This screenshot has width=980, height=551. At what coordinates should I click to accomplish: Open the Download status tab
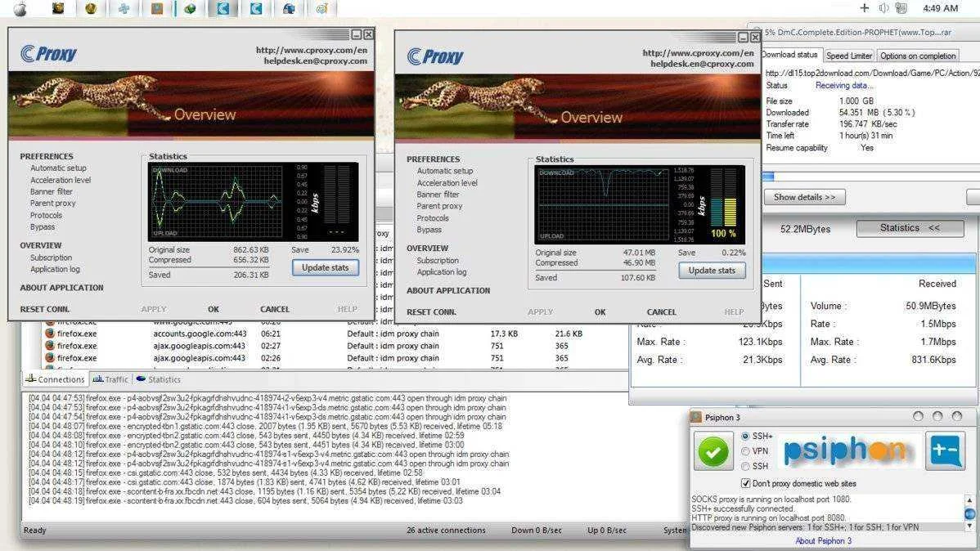click(x=790, y=55)
